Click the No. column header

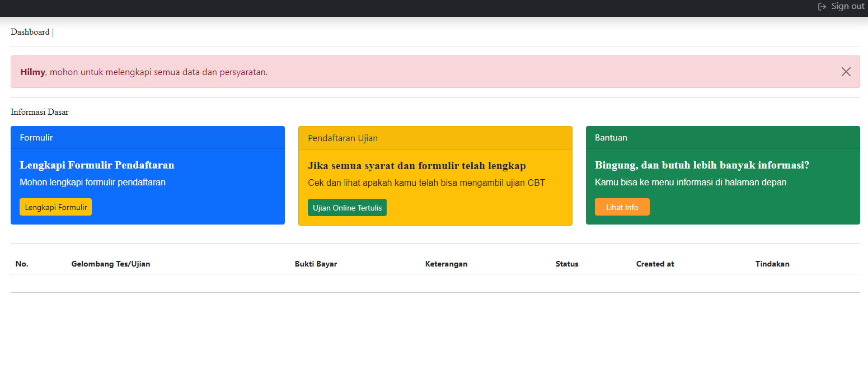click(x=22, y=264)
